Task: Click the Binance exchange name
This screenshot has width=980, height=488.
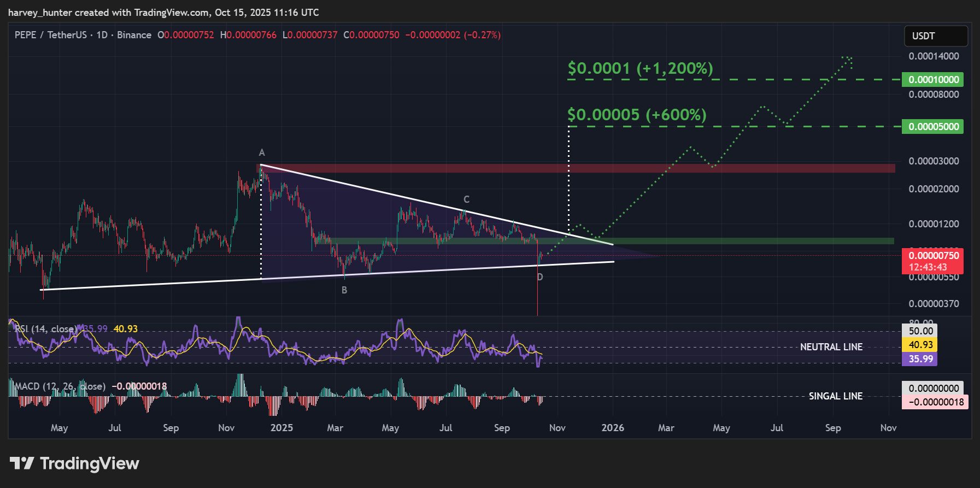Action: [134, 35]
